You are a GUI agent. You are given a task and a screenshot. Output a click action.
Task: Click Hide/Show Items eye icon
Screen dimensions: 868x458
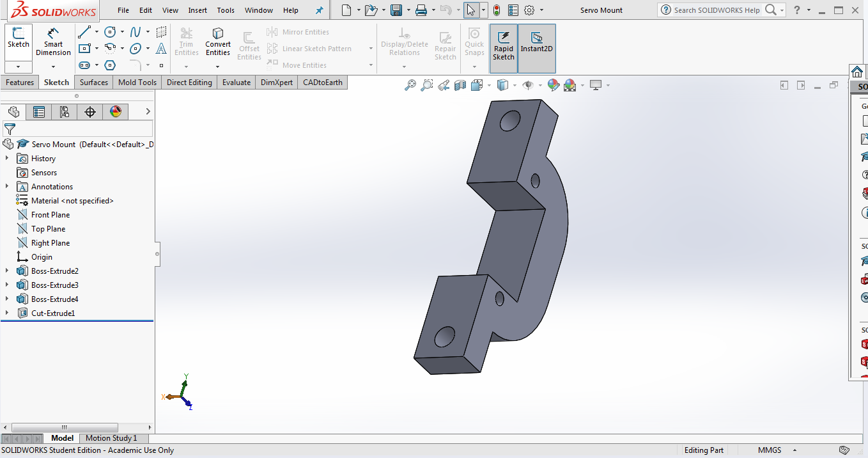528,85
